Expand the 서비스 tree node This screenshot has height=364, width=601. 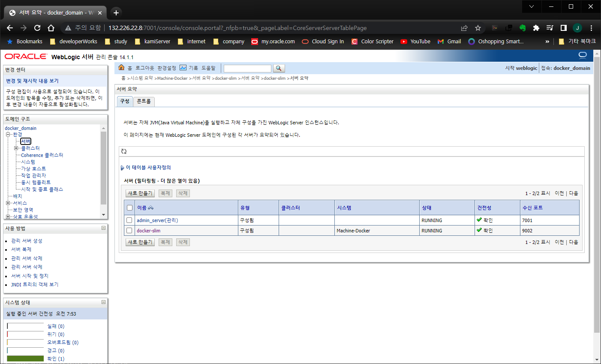point(8,203)
